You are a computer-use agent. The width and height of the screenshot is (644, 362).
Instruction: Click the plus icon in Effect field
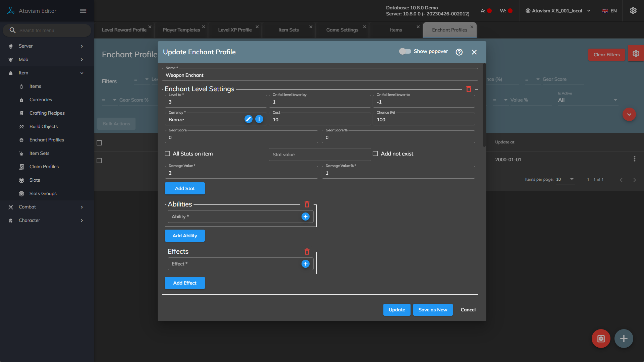click(305, 264)
